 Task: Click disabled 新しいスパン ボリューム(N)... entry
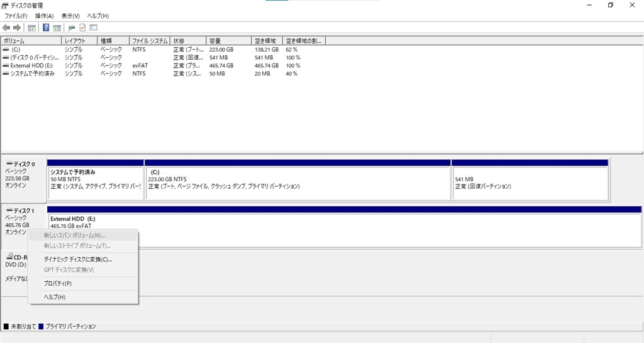83,235
